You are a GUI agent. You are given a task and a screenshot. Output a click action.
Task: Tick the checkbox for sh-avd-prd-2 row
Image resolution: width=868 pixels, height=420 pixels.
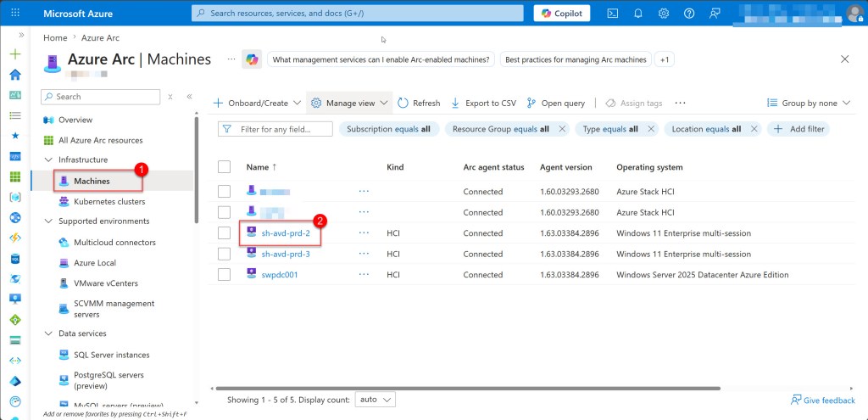tap(224, 232)
